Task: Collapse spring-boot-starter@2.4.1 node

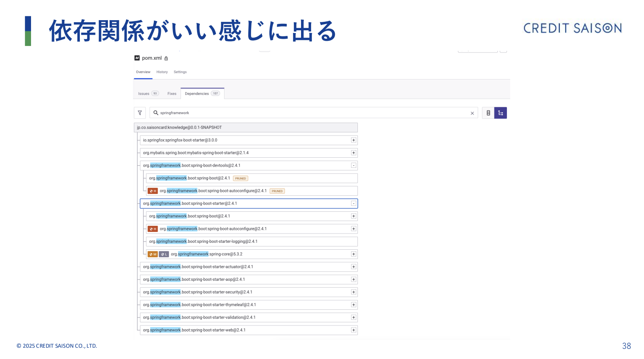Action: 353,204
